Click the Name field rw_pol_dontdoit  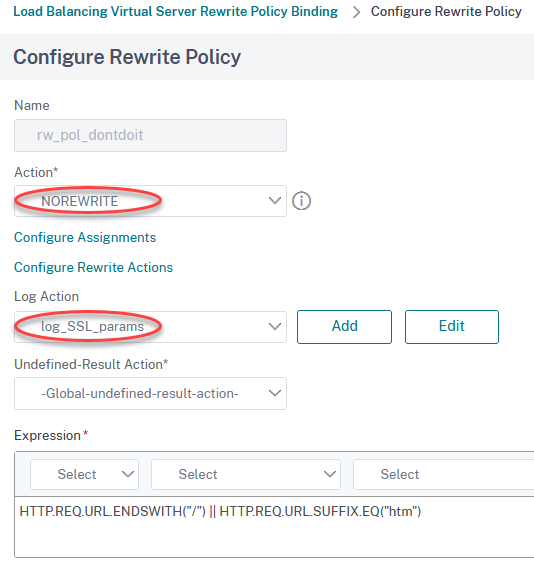150,135
